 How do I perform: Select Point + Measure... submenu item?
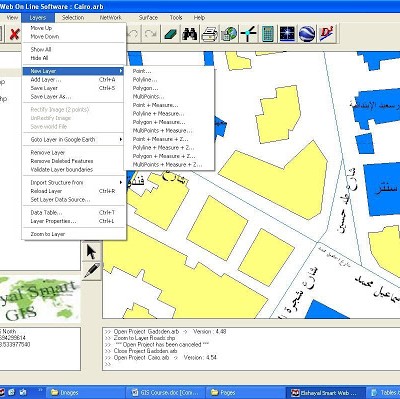pos(169,105)
